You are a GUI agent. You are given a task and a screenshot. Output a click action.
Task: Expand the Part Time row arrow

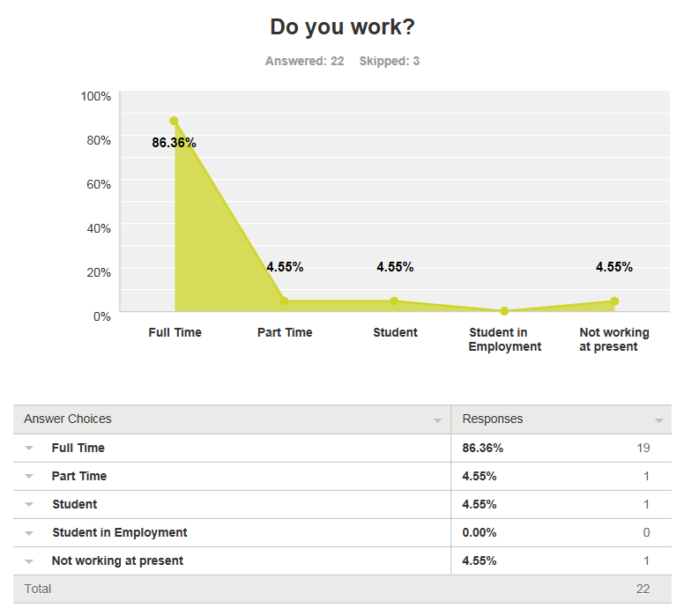[x=29, y=477]
